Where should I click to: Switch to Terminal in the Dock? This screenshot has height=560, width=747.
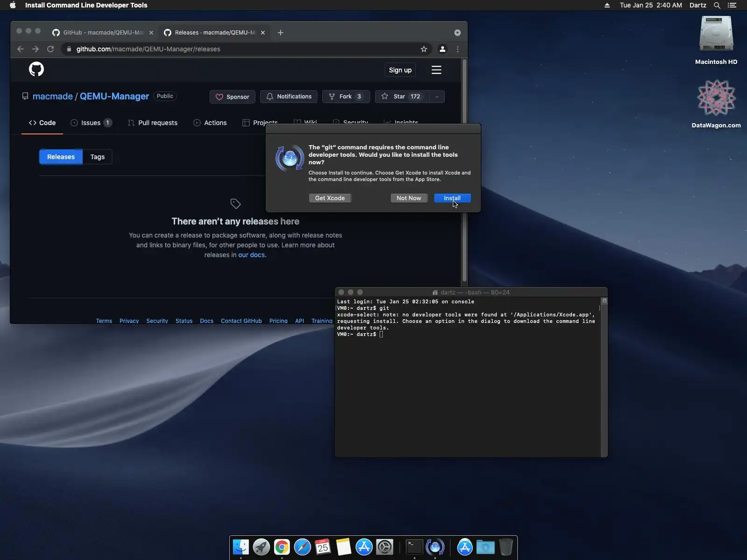pyautogui.click(x=415, y=547)
